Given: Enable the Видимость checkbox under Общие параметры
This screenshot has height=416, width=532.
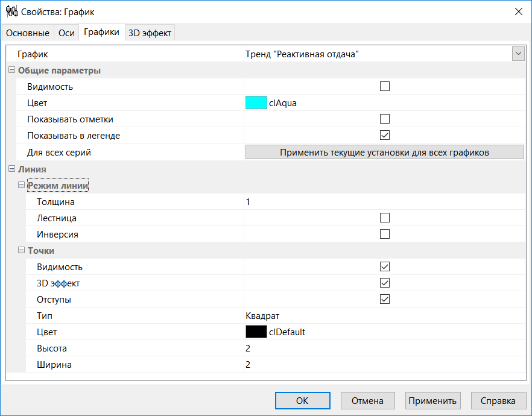Looking at the screenshot, I should [384, 86].
